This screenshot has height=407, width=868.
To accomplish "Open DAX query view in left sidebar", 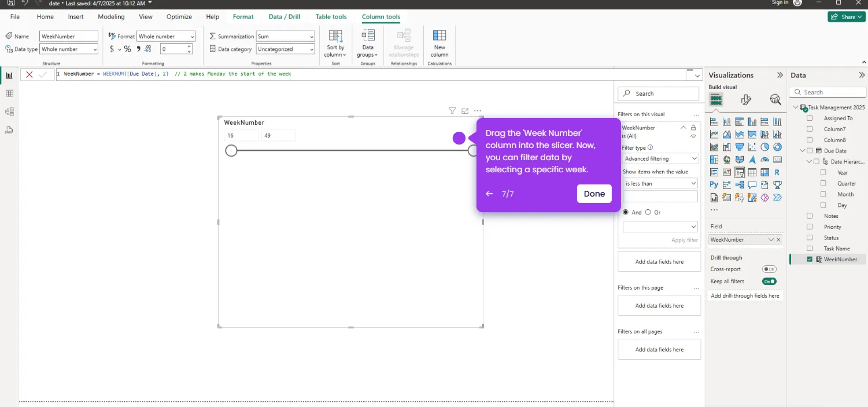I will point(9,130).
